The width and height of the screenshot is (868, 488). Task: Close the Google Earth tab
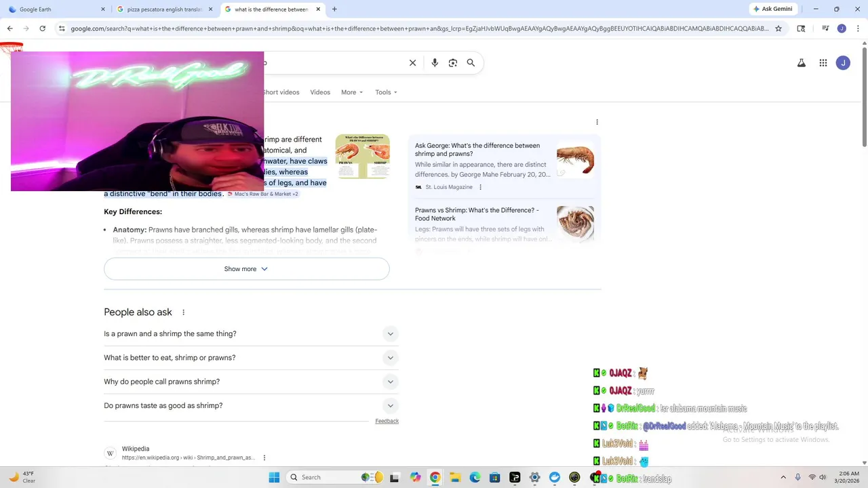tap(103, 9)
